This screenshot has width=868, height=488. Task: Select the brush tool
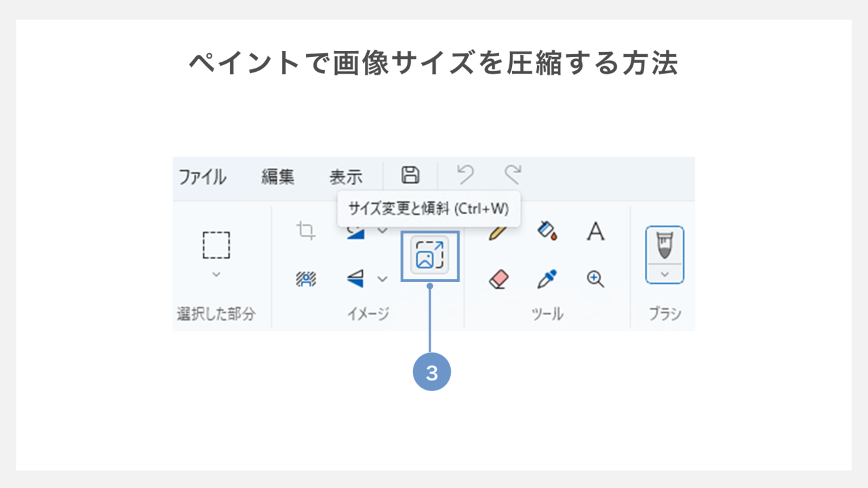point(665,245)
